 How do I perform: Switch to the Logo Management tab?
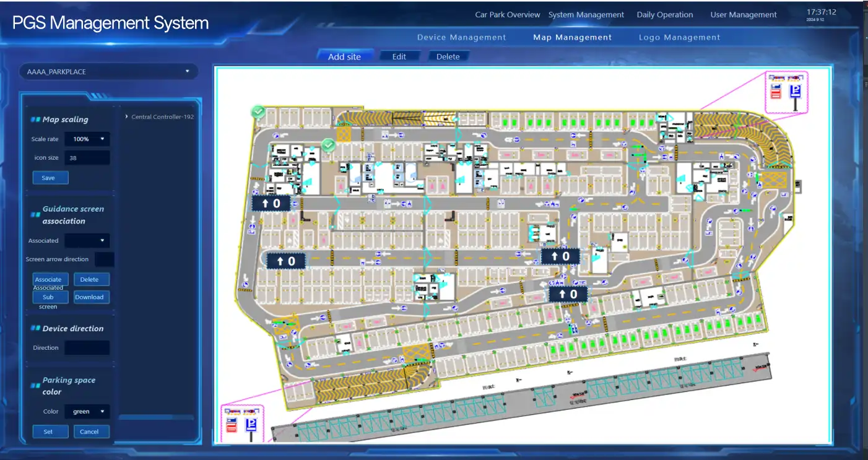(x=680, y=37)
